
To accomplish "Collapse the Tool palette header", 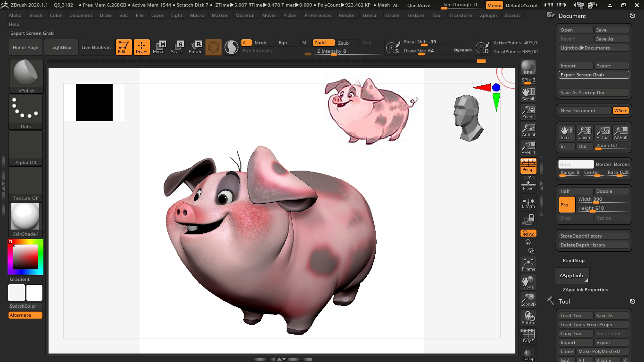I will [564, 301].
